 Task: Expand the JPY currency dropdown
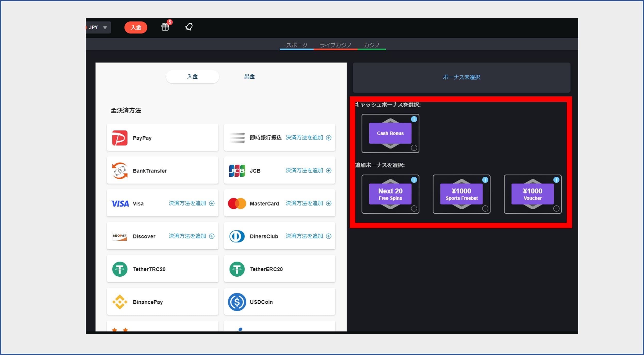tap(105, 27)
